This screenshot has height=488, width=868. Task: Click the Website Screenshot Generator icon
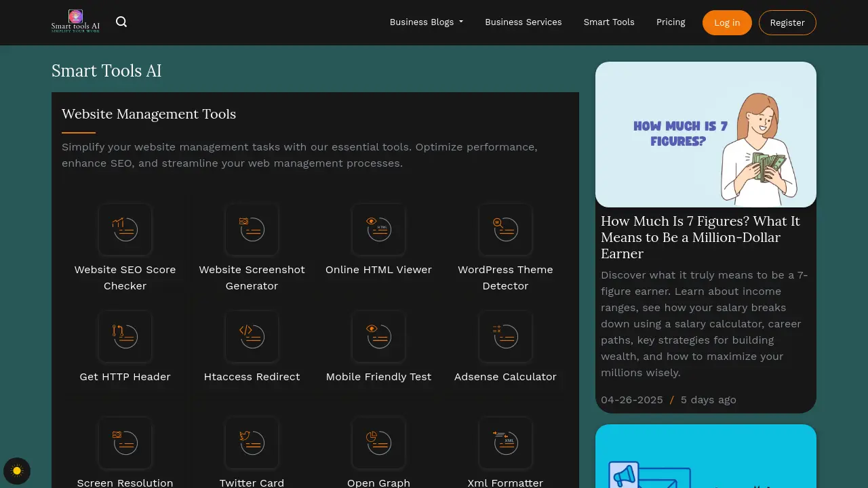[252, 230]
